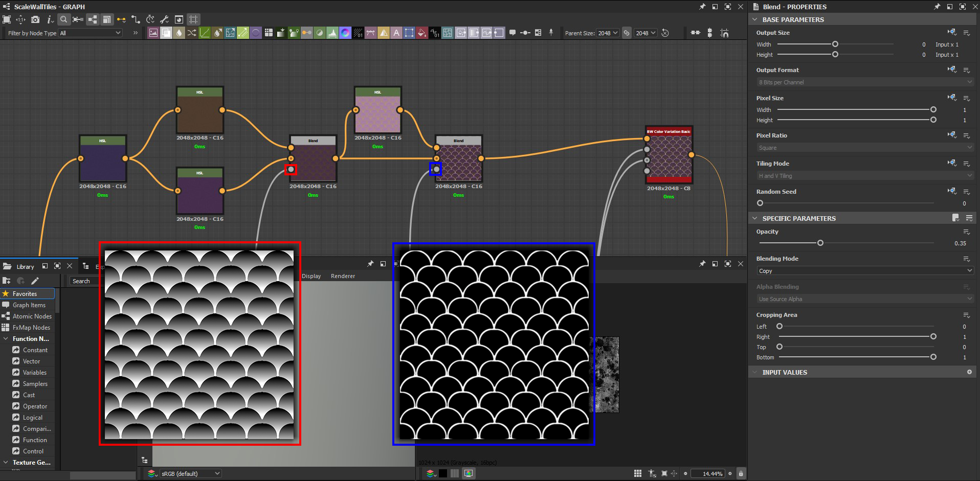This screenshot has width=980, height=481.
Task: Click the toolbar overflow chevron button
Action: (135, 33)
